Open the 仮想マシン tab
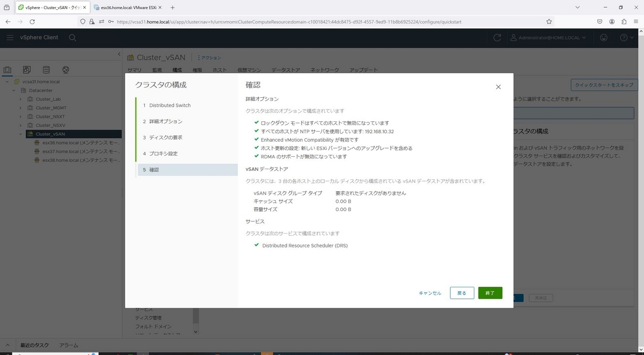Viewport: 644px width, 355px height. (x=249, y=70)
